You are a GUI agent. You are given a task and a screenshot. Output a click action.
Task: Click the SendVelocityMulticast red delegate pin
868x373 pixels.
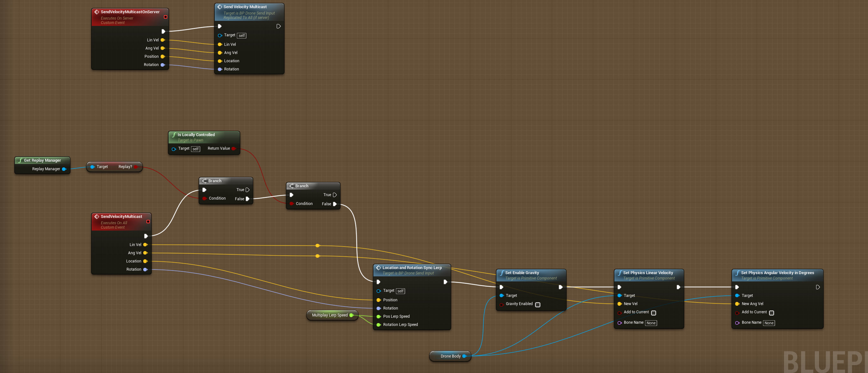pyautogui.click(x=148, y=221)
